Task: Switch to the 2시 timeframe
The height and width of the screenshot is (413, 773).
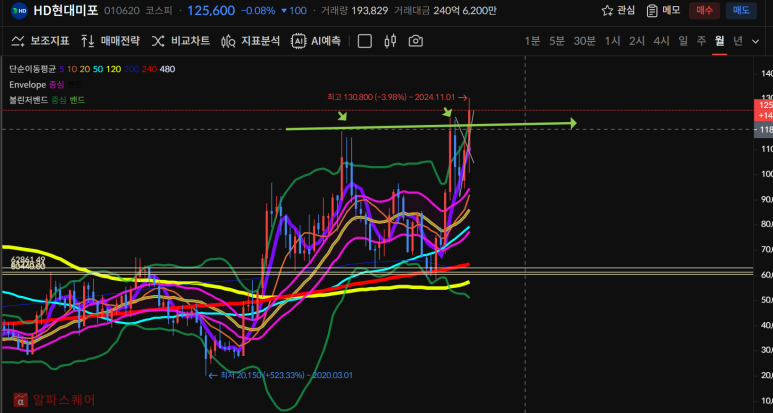Action: pos(636,41)
